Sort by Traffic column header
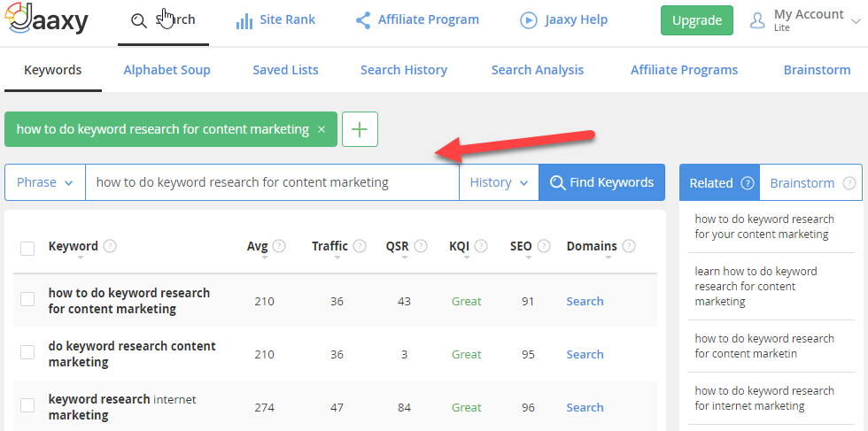Viewport: 868px width, 431px height. pyautogui.click(x=329, y=246)
